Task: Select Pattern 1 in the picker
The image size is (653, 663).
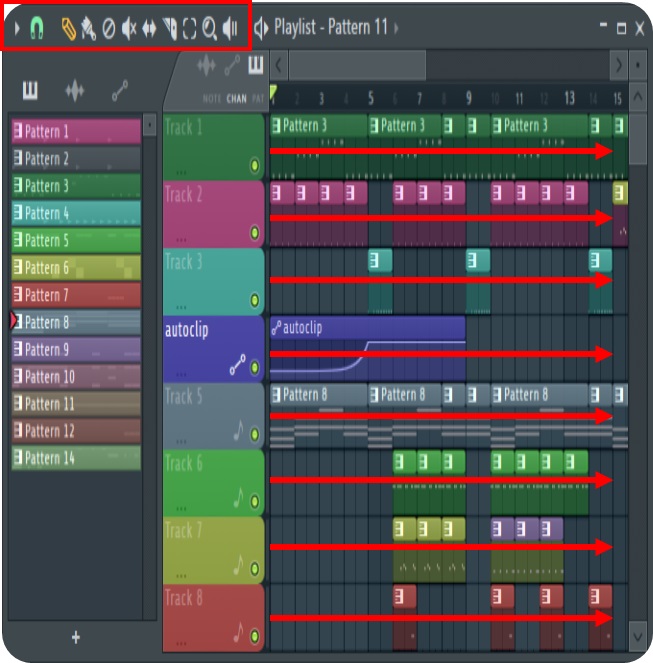Action: coord(76,132)
